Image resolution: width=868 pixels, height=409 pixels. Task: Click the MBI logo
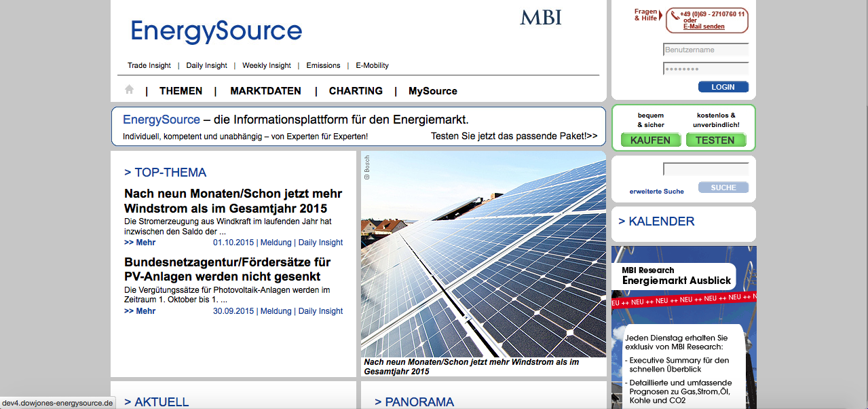pos(541,17)
